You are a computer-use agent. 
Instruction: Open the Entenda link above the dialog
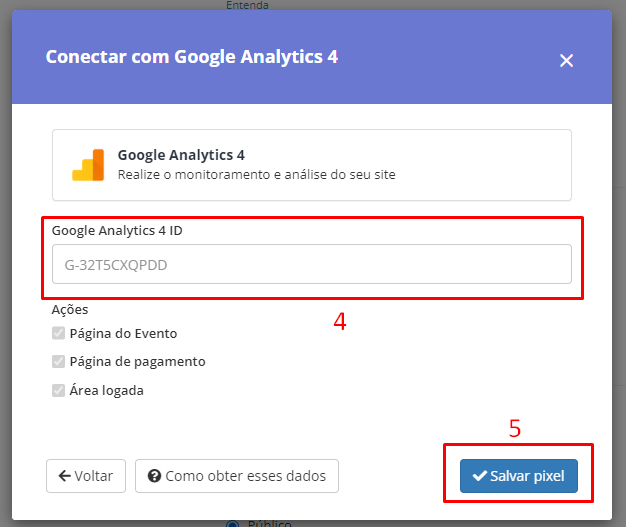(247, 5)
